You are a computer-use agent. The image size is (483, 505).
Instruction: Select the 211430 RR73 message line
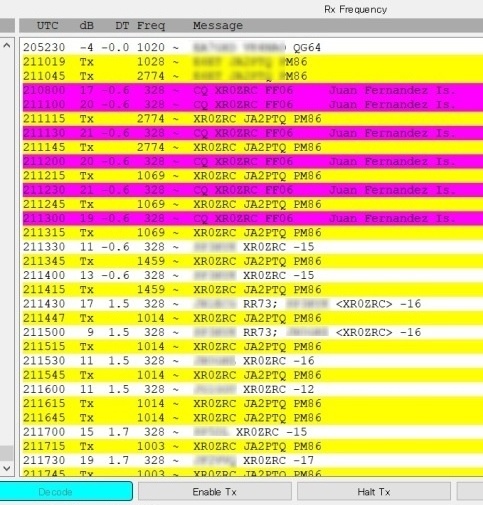click(251, 304)
